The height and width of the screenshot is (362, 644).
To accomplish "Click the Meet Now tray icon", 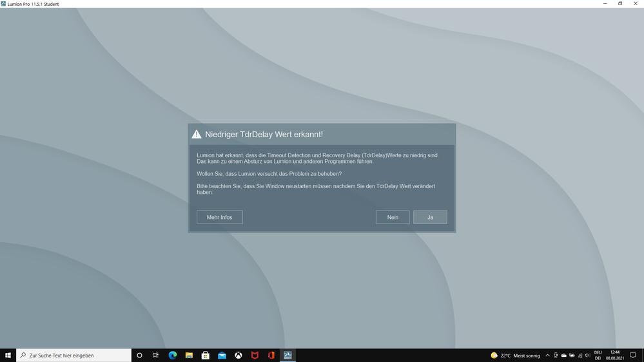I will [556, 356].
